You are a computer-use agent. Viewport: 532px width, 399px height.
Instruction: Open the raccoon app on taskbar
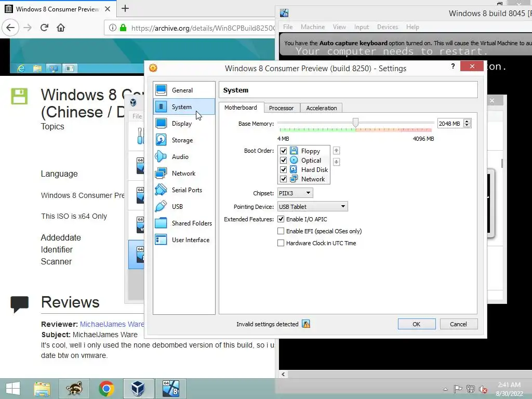click(74, 389)
